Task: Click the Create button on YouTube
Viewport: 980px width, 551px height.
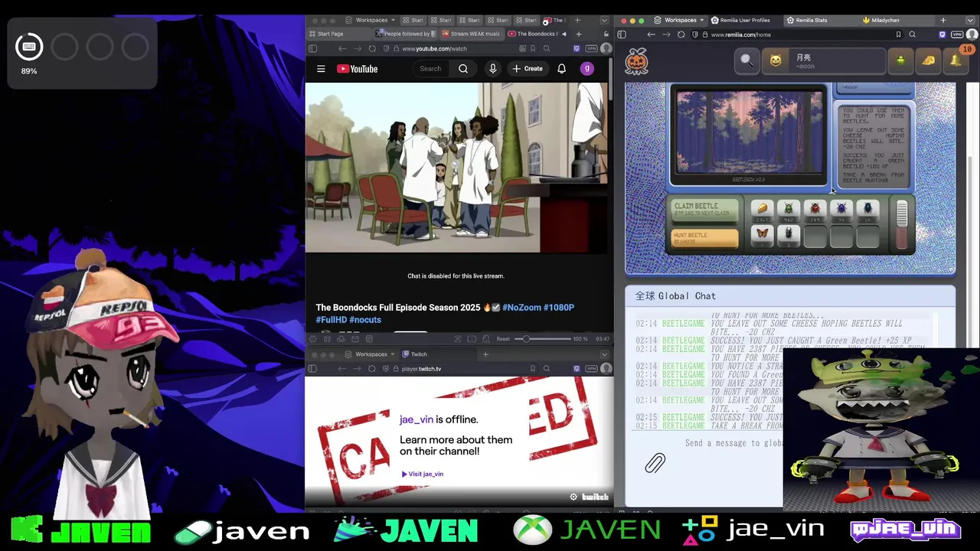Action: [528, 69]
